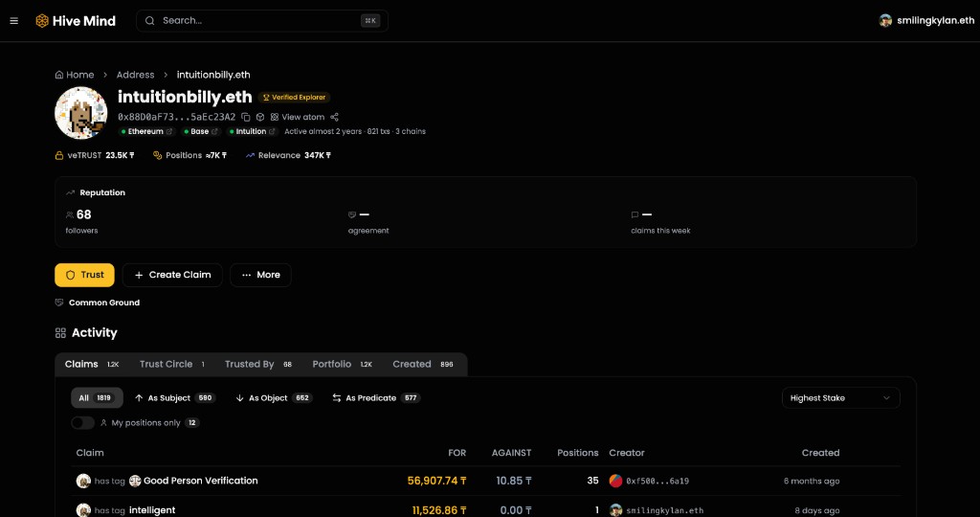Toggle My positions only switch
Viewport: 980px width, 517px height.
[x=82, y=422]
